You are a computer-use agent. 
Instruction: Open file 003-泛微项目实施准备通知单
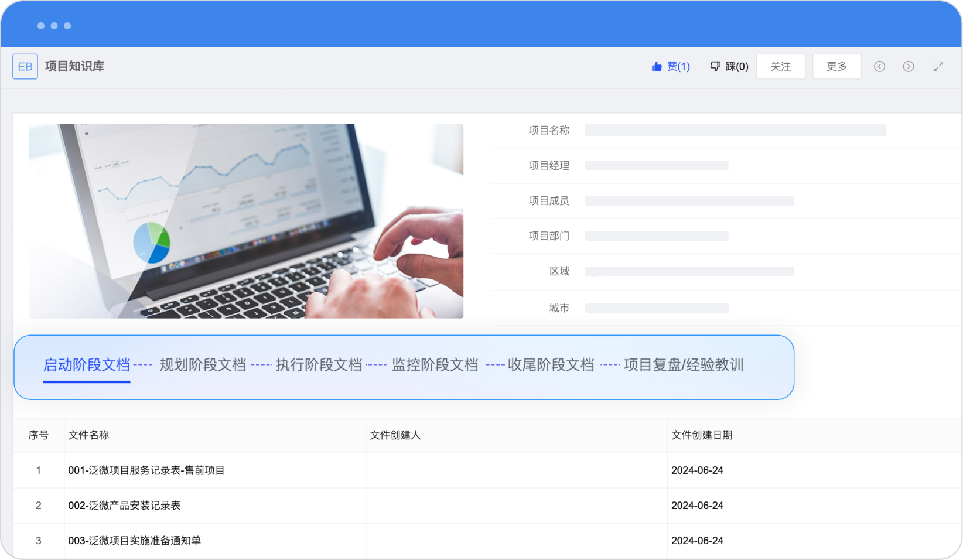point(134,541)
